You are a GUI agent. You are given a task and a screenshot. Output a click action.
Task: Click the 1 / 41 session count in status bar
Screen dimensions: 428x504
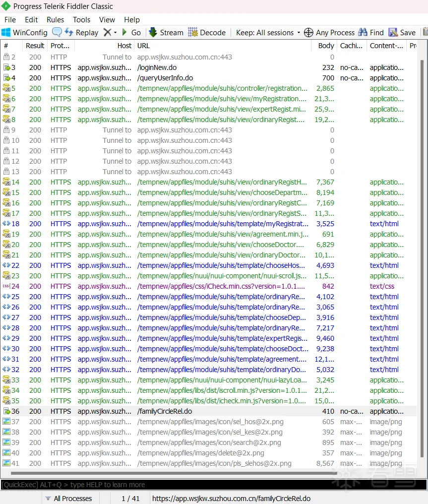tap(130, 499)
